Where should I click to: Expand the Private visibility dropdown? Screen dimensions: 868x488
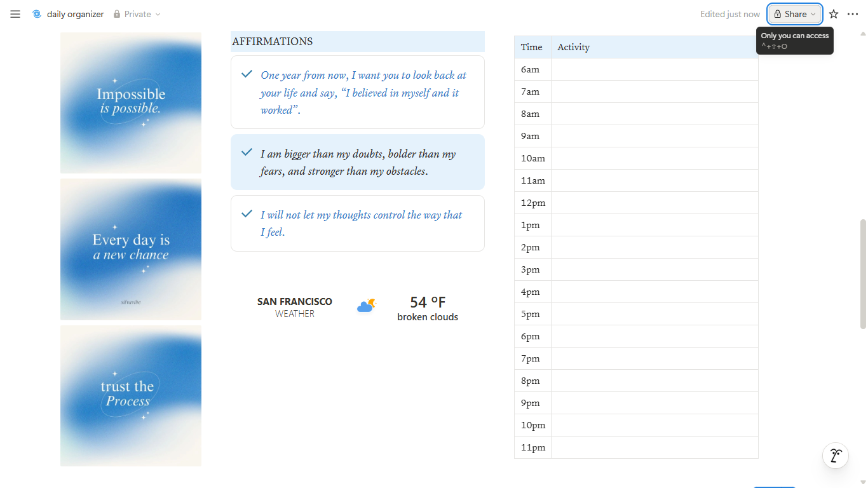(x=158, y=14)
